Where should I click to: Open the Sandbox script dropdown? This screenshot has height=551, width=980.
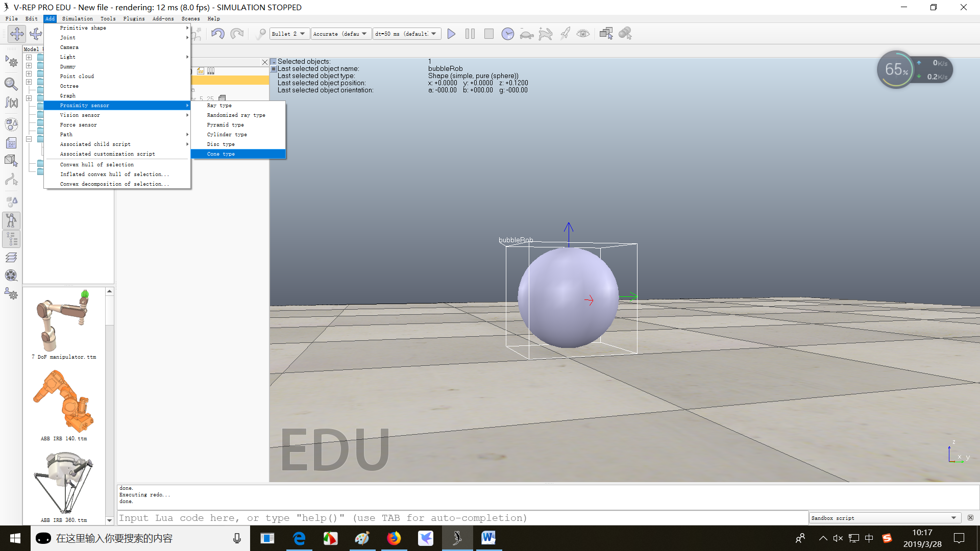[885, 518]
